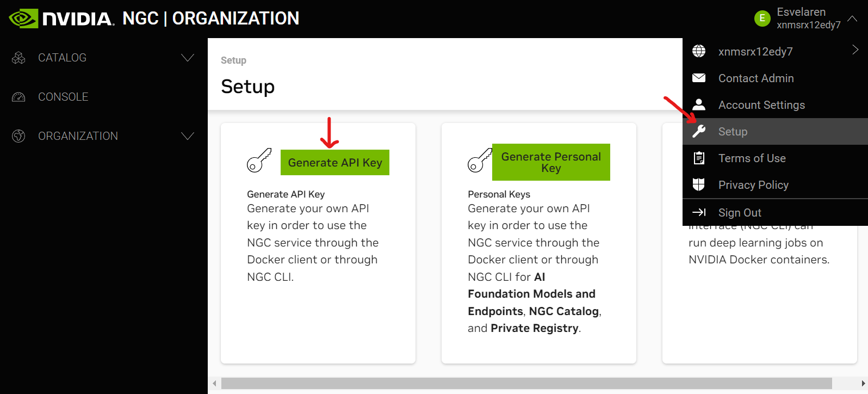This screenshot has width=868, height=394.
Task: Click the Console gauge icon in sidebar
Action: tap(18, 97)
